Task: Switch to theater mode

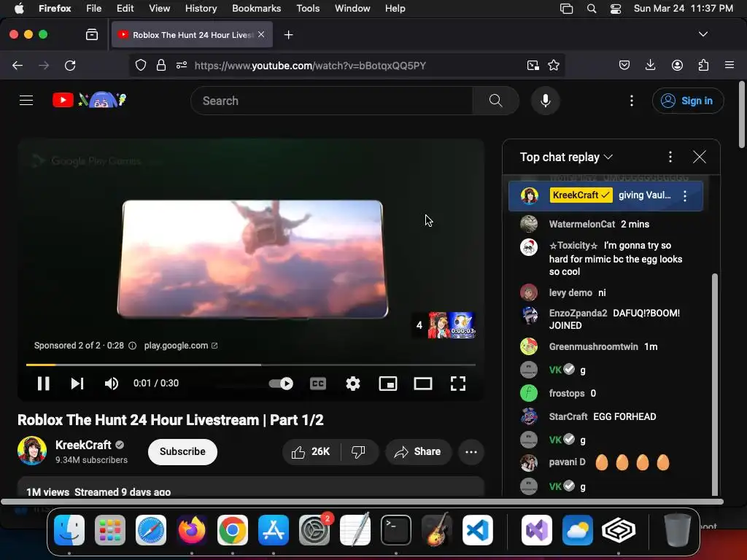Action: click(423, 384)
